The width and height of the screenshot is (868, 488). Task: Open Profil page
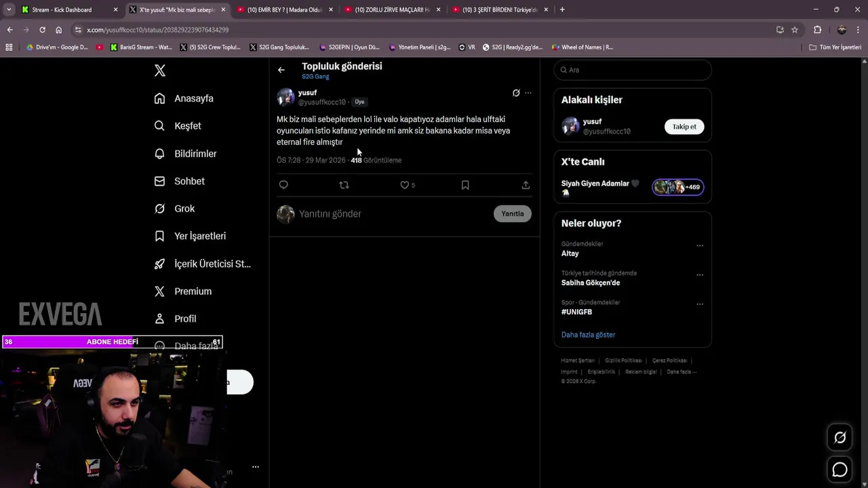click(x=175, y=319)
